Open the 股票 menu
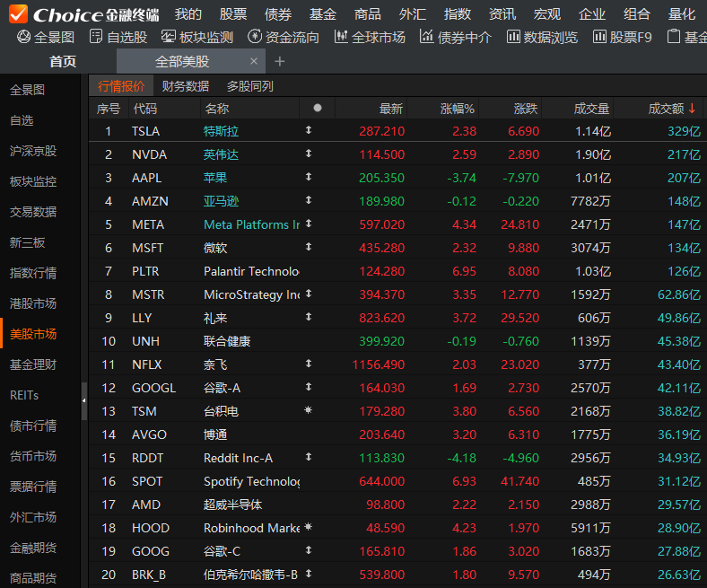 pyautogui.click(x=233, y=14)
